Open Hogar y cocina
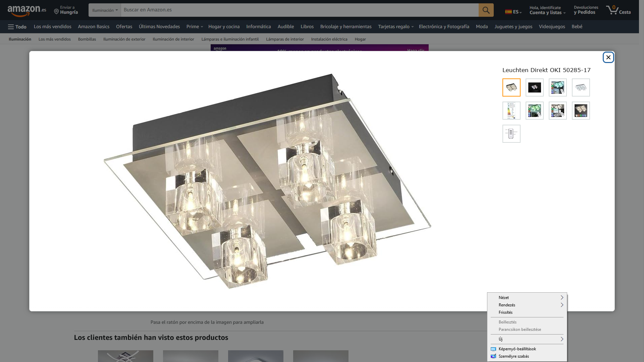This screenshot has width=644, height=362. (x=224, y=26)
